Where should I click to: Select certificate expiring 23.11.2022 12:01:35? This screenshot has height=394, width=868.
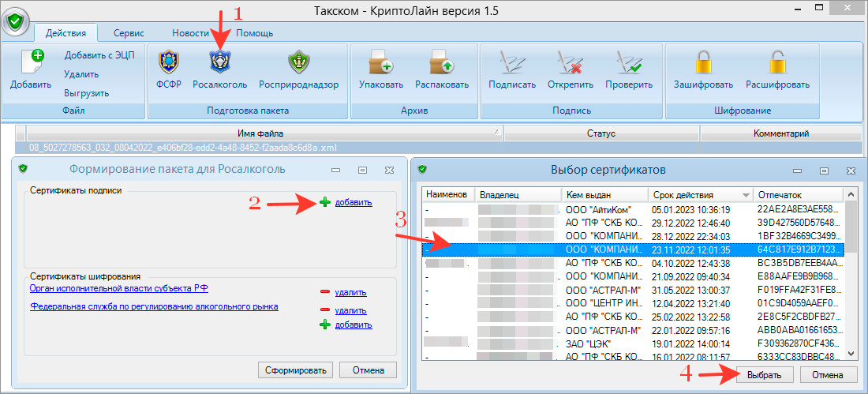634,250
